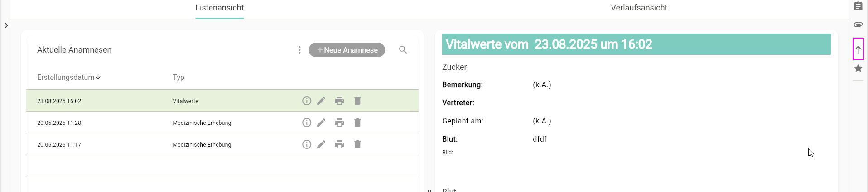Screen dimensions: 868x192
Task: Select the Listenansicht tab
Action: (220, 8)
